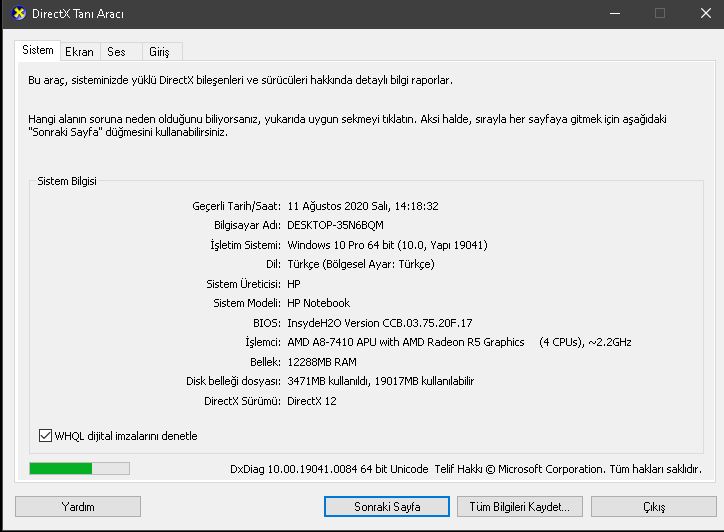Click the Sistem Üreticisi label
The width and height of the screenshot is (724, 532).
pyautogui.click(x=243, y=284)
